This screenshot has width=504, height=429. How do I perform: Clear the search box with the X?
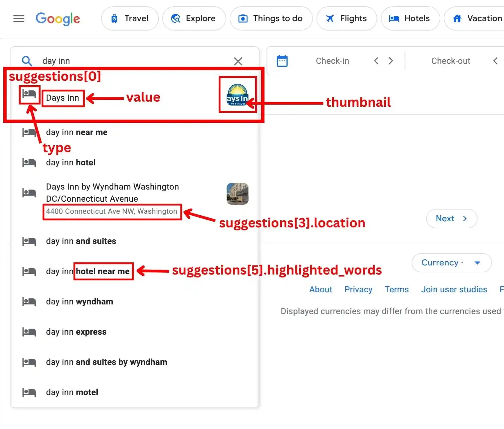coord(238,61)
